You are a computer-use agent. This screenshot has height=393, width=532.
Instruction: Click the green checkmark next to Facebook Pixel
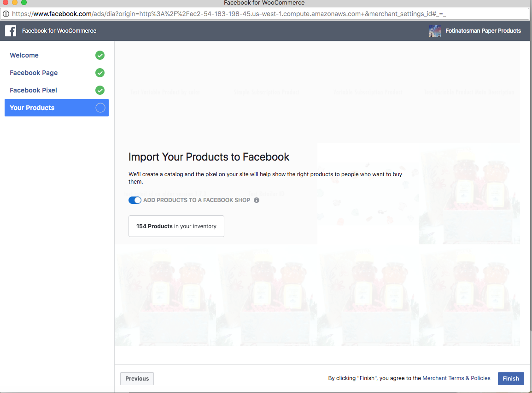point(100,90)
